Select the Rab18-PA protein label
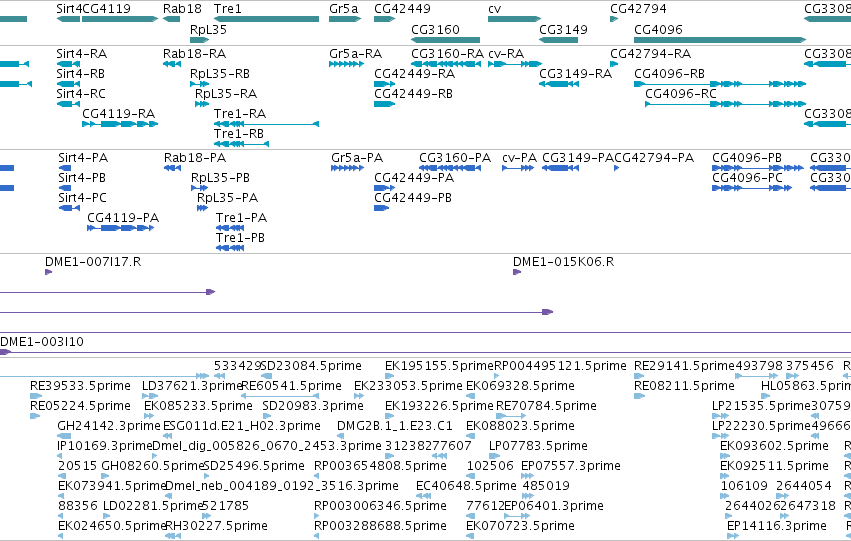851x541 pixels. point(195,158)
